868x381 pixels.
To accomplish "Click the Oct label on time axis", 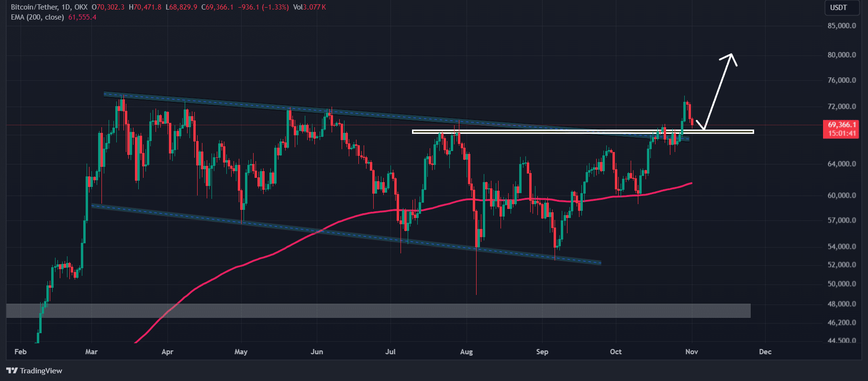I will click(x=616, y=352).
